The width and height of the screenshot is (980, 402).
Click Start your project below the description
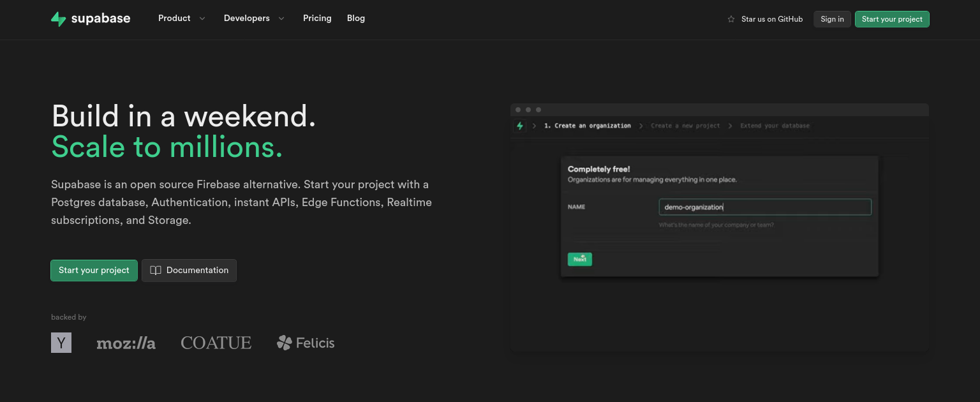coord(94,271)
